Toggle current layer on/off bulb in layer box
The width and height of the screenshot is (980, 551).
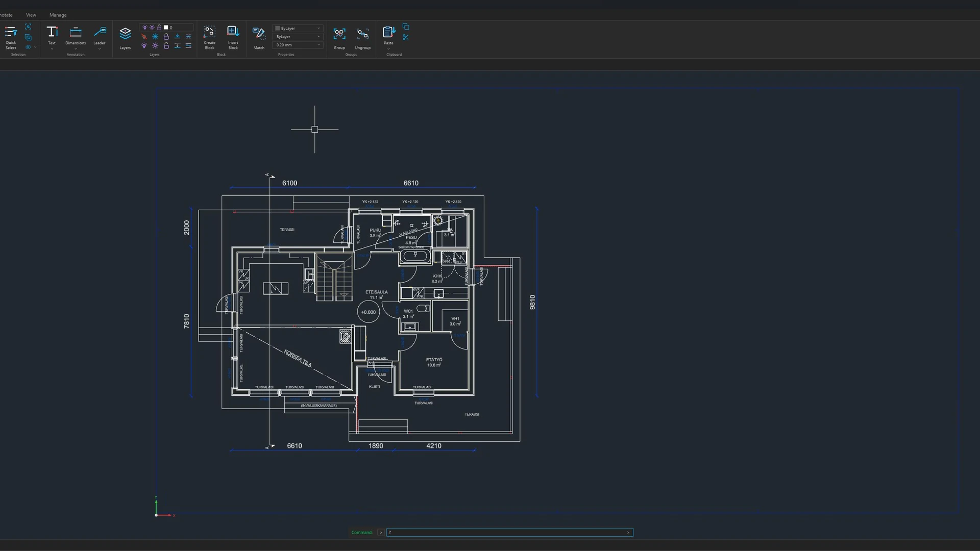coord(144,28)
